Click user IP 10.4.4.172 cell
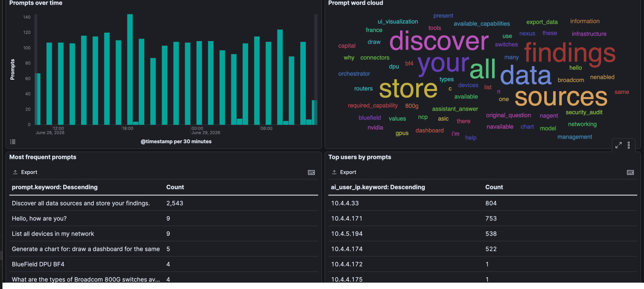This screenshot has height=289, width=644. click(x=347, y=264)
